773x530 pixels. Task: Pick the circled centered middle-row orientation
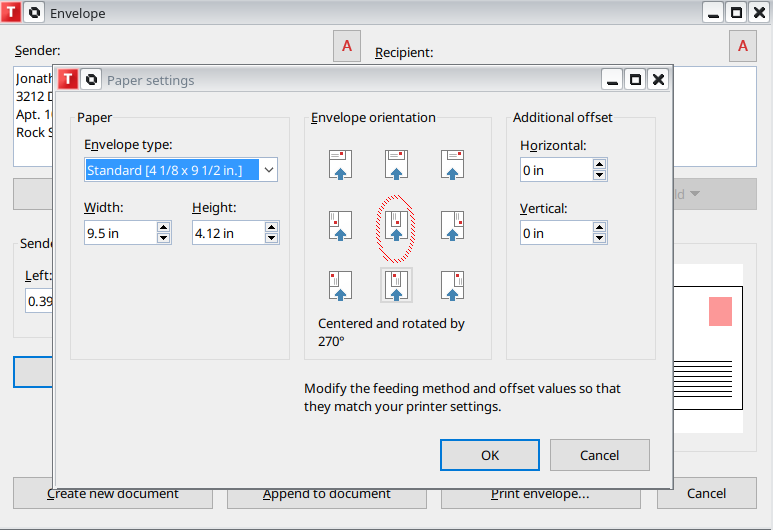coord(397,225)
